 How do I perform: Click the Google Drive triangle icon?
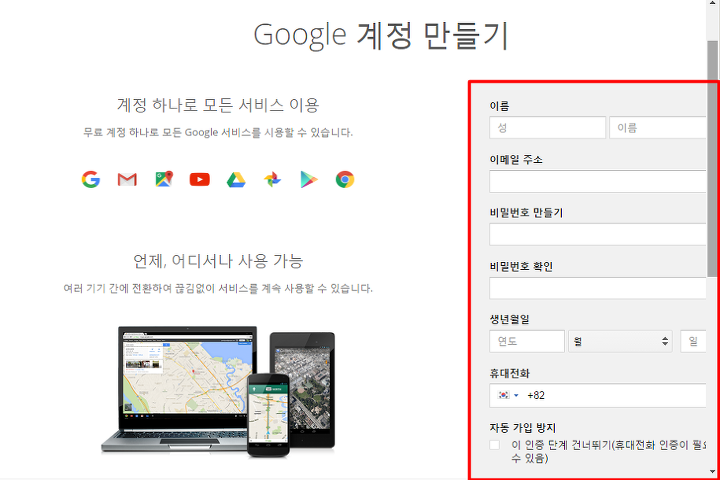coord(236,180)
